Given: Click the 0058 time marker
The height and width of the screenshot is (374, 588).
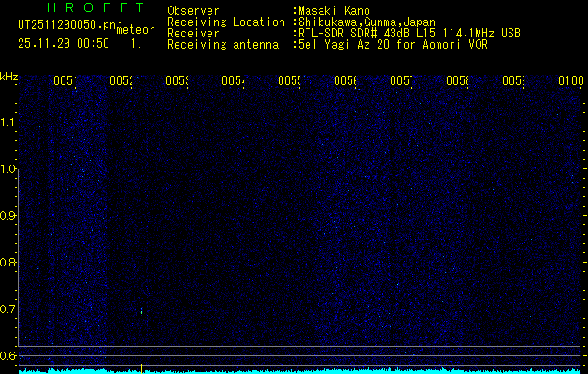Looking at the screenshot, I should click(x=457, y=80).
